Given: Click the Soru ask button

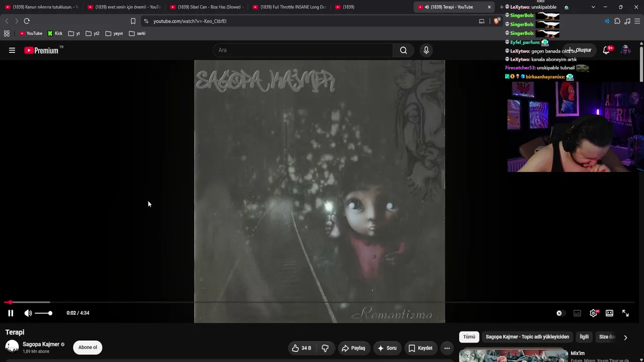Looking at the screenshot, I should click(387, 348).
